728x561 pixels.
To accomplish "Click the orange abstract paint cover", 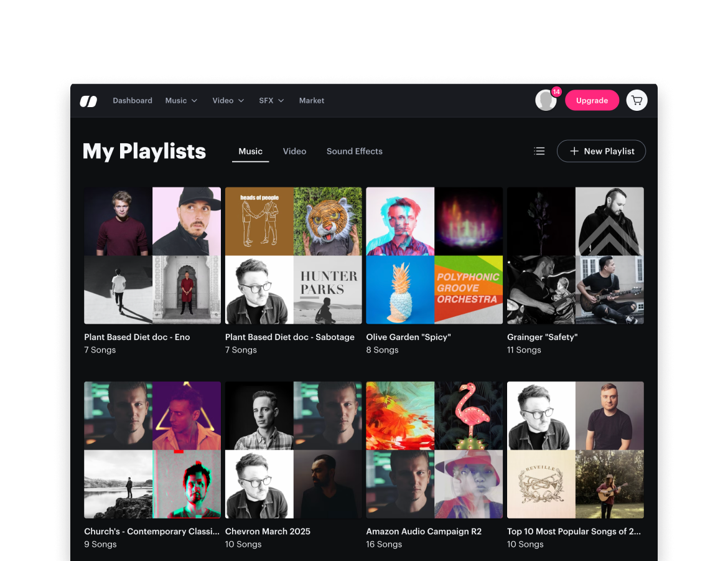I will [400, 415].
